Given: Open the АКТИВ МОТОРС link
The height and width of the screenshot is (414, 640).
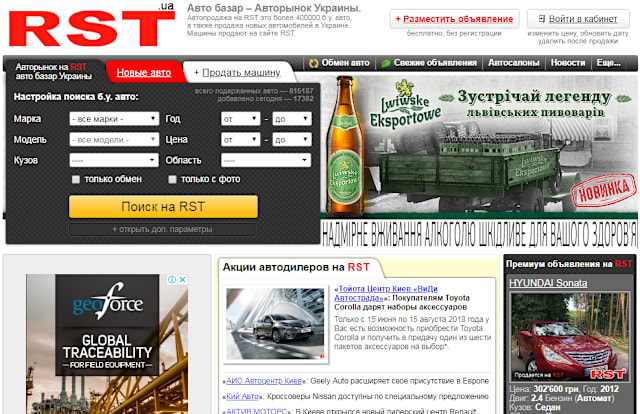Looking at the screenshot, I should pyautogui.click(x=257, y=411).
